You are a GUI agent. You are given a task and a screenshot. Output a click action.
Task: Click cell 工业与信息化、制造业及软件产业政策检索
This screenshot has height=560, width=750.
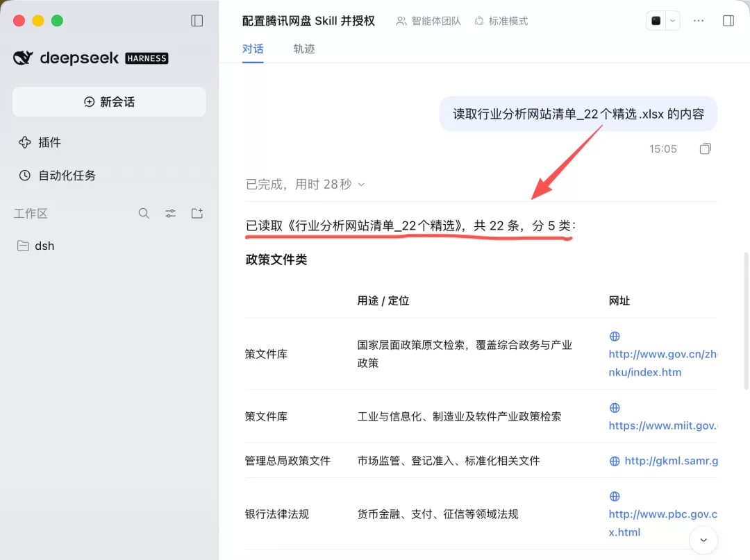pos(459,416)
